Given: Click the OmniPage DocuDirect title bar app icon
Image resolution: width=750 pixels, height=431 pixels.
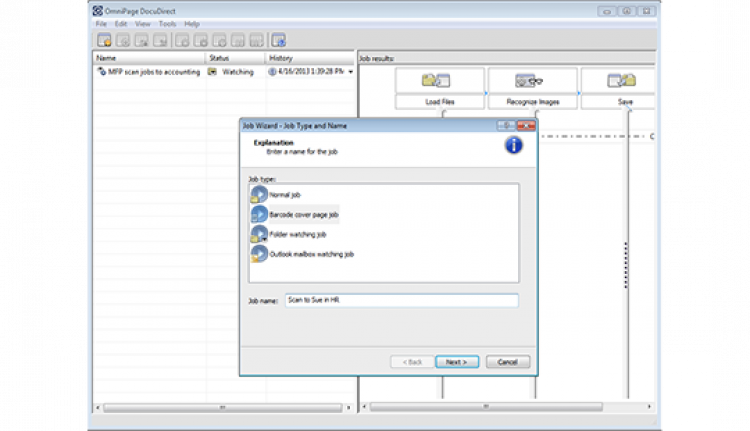Looking at the screenshot, I should [98, 11].
